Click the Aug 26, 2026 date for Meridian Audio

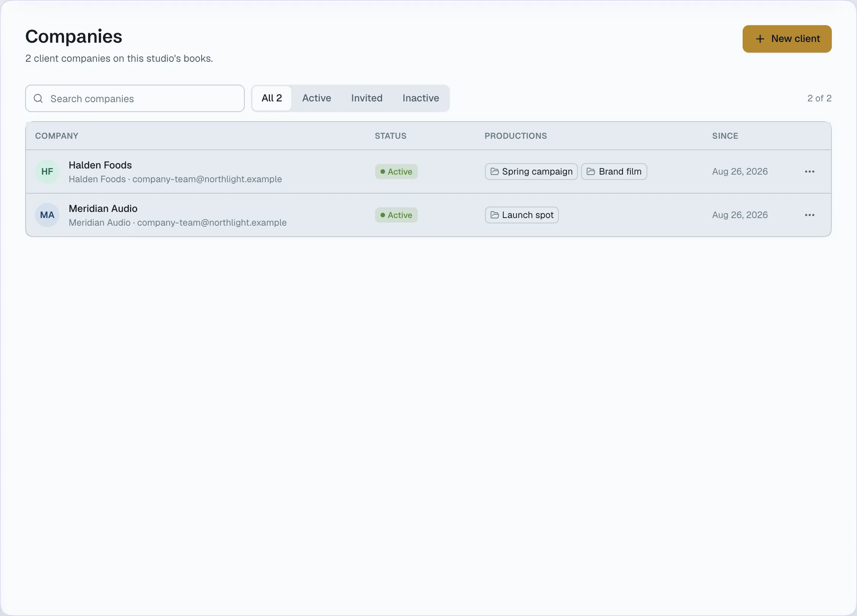tap(740, 215)
